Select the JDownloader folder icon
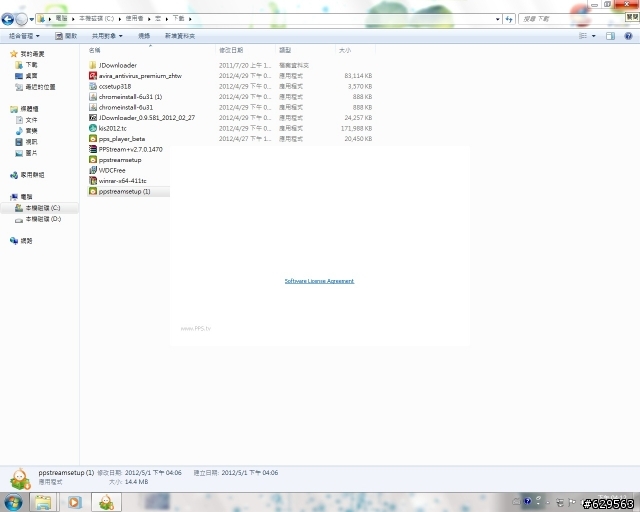 click(93, 65)
